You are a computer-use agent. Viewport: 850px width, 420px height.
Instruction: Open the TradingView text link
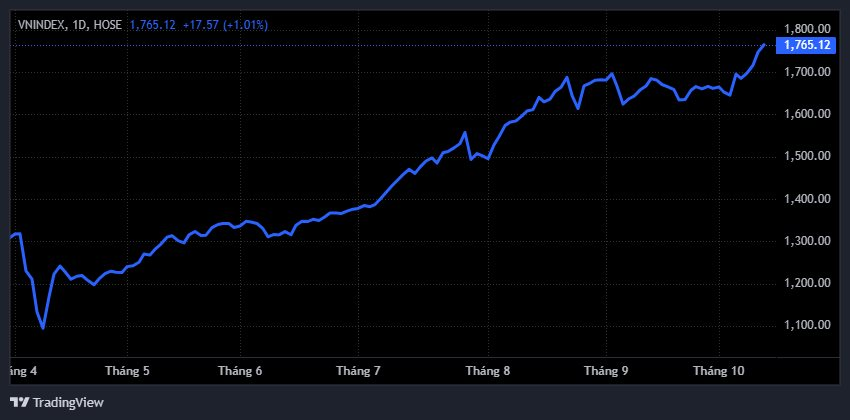pos(66,403)
